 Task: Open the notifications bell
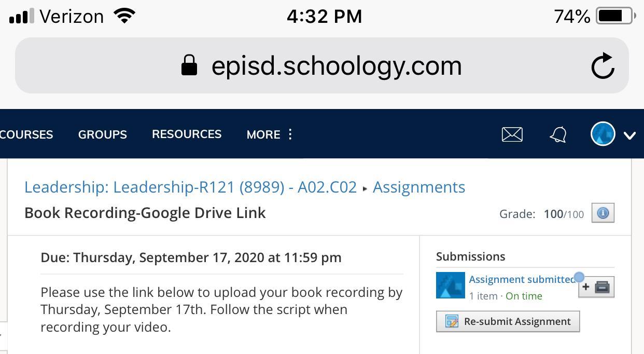(558, 135)
